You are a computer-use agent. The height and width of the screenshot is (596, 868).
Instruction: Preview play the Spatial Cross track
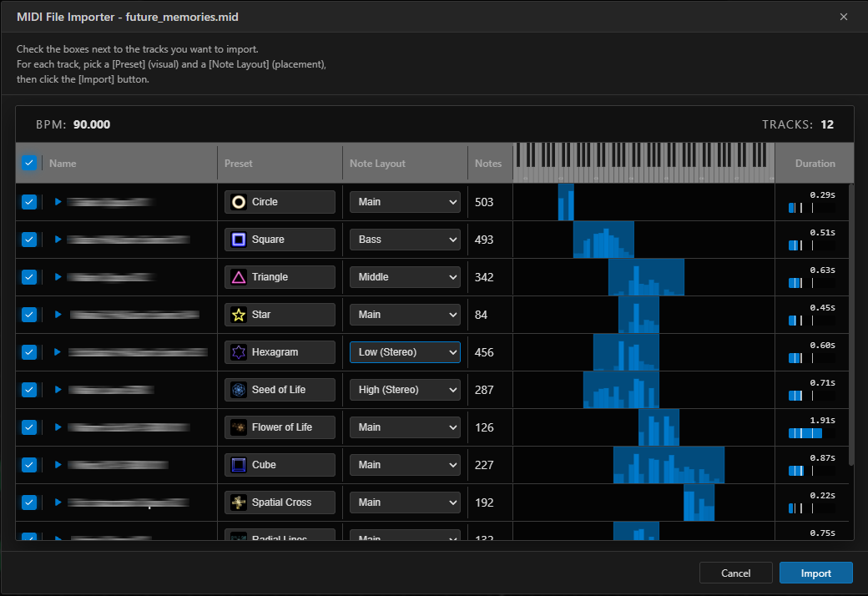[x=58, y=503]
